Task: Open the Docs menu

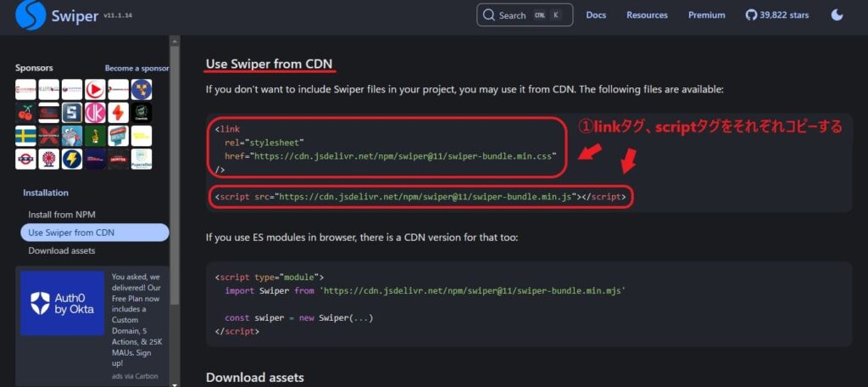Action: point(596,15)
